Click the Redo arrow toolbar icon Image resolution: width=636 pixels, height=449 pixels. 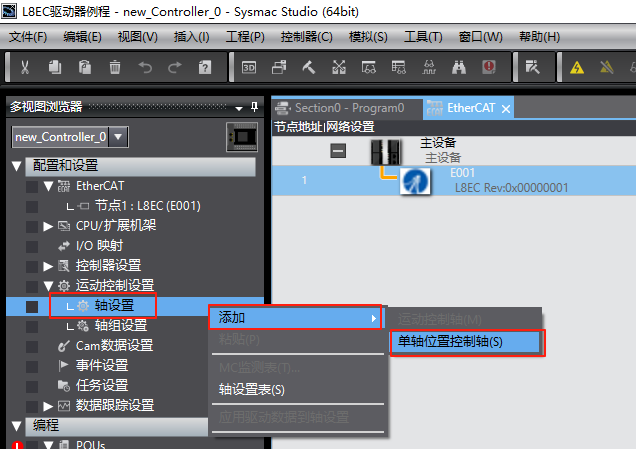pyautogui.click(x=175, y=67)
